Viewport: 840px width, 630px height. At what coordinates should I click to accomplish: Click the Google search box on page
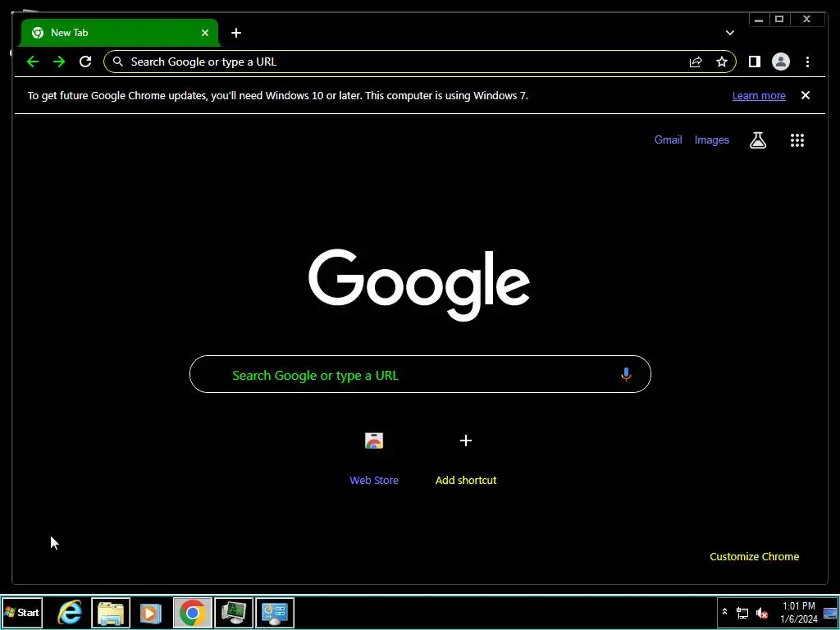point(420,374)
